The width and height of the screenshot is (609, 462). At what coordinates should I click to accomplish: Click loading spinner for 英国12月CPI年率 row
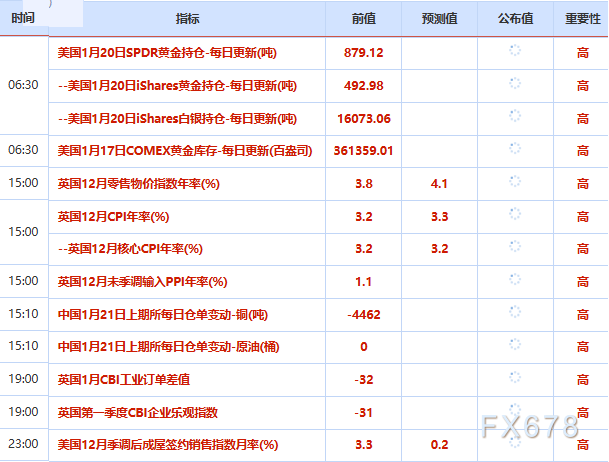[515, 214]
